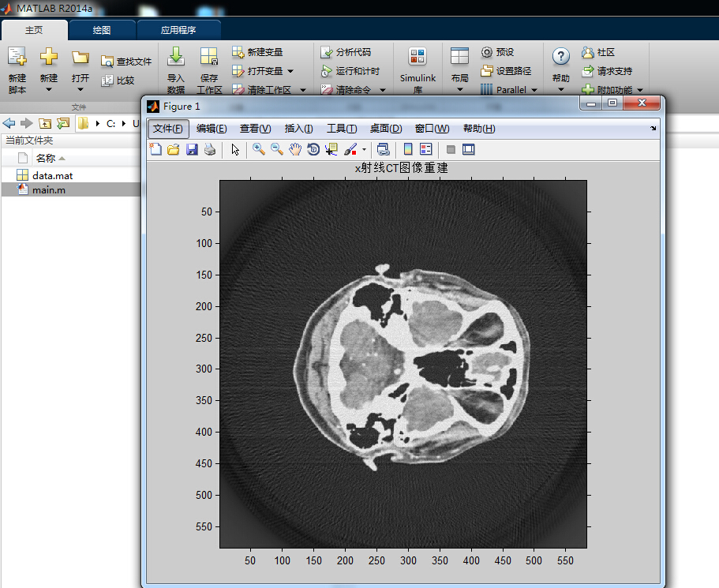Click Insert Colorbar icon

(x=408, y=149)
